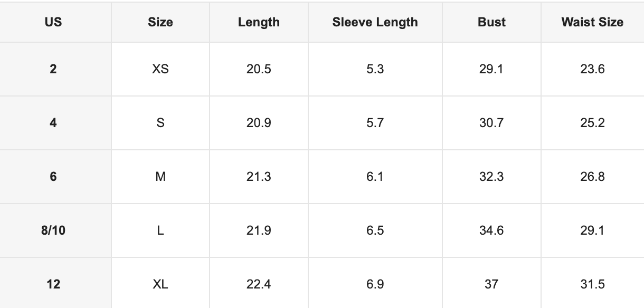
Task: Click the US column header
Action: coord(53,22)
